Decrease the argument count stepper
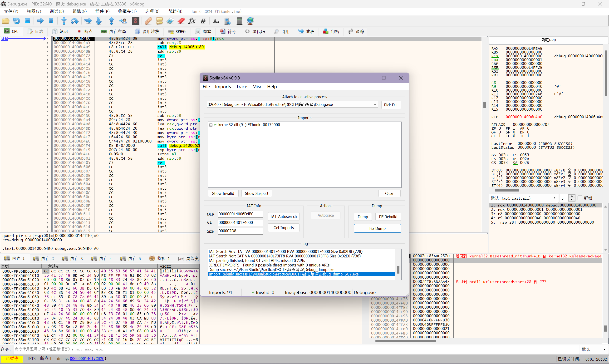The height and width of the screenshot is (364, 609). (x=572, y=200)
